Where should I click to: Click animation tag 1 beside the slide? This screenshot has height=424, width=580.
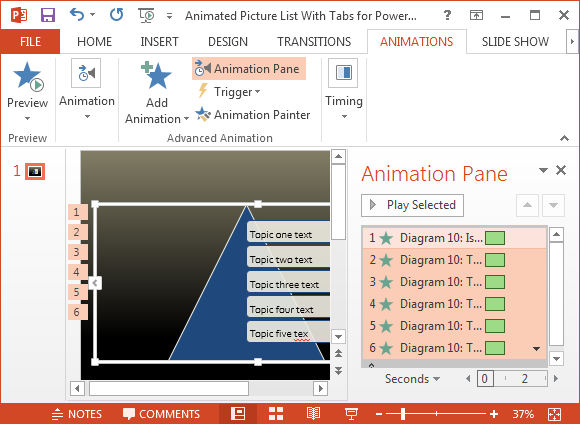78,212
